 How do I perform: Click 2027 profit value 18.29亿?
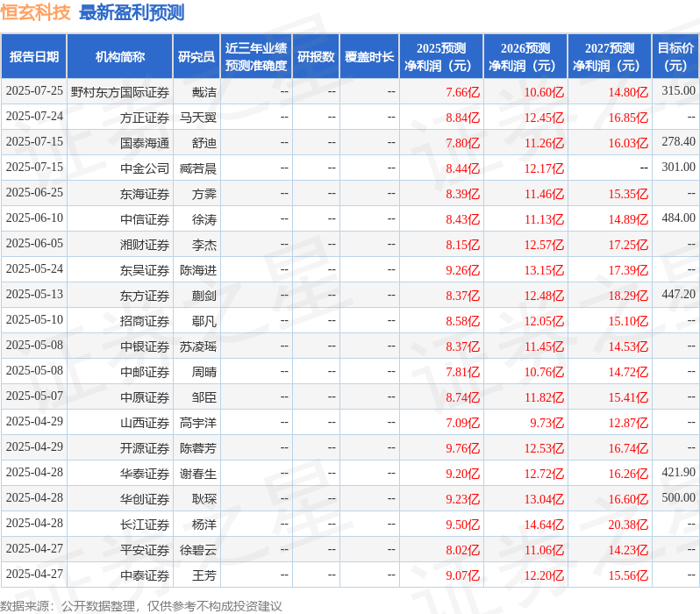pyautogui.click(x=628, y=296)
